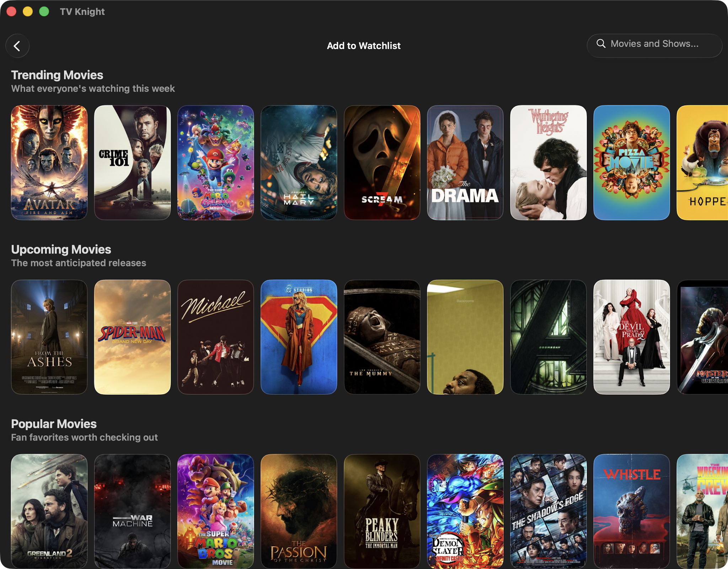
Task: Open the From the Ashes poster
Action: point(49,337)
